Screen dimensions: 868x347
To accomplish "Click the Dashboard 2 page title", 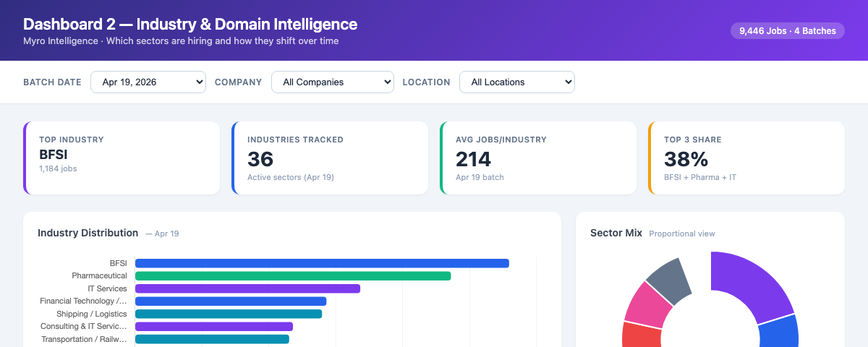I will click(x=190, y=24).
